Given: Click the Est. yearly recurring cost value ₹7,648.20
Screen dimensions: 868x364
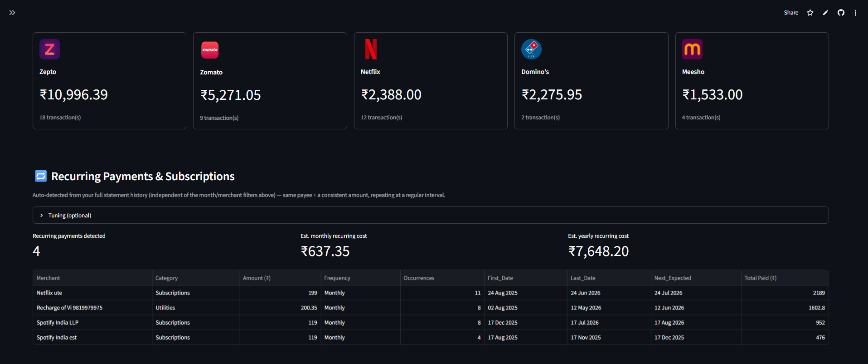Looking at the screenshot, I should tap(599, 251).
